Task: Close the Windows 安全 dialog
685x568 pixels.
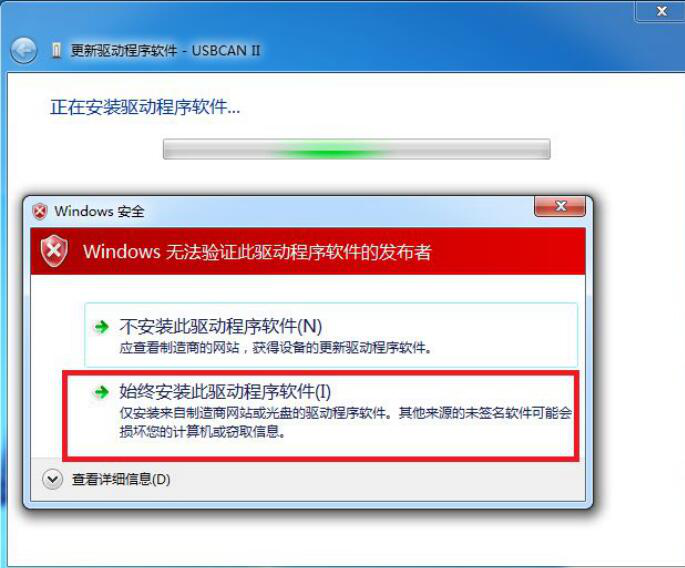Action: [560, 206]
